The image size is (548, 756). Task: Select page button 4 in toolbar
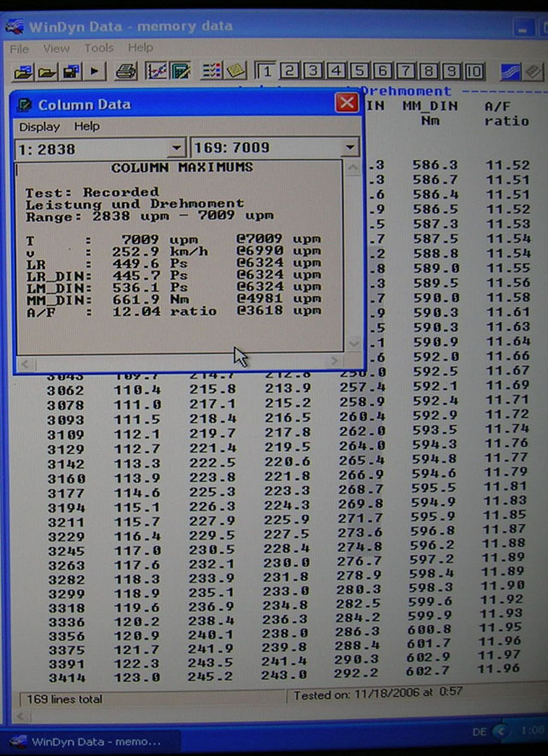coord(337,71)
